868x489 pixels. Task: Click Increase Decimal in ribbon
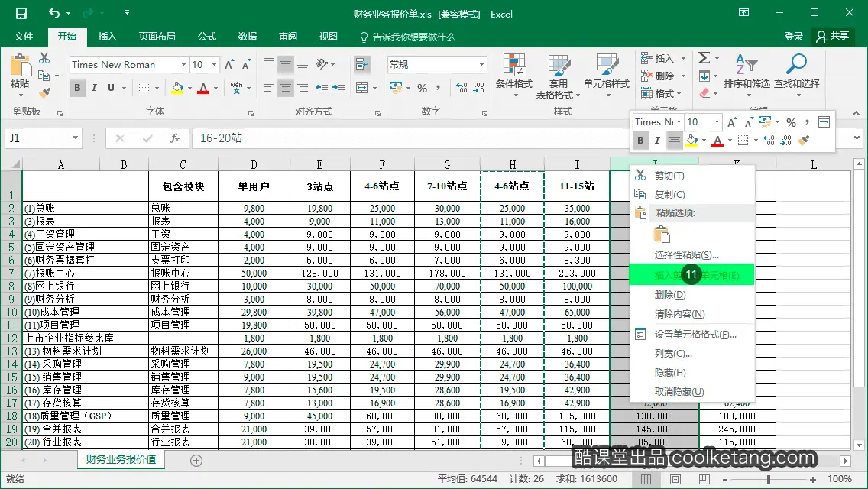point(462,88)
